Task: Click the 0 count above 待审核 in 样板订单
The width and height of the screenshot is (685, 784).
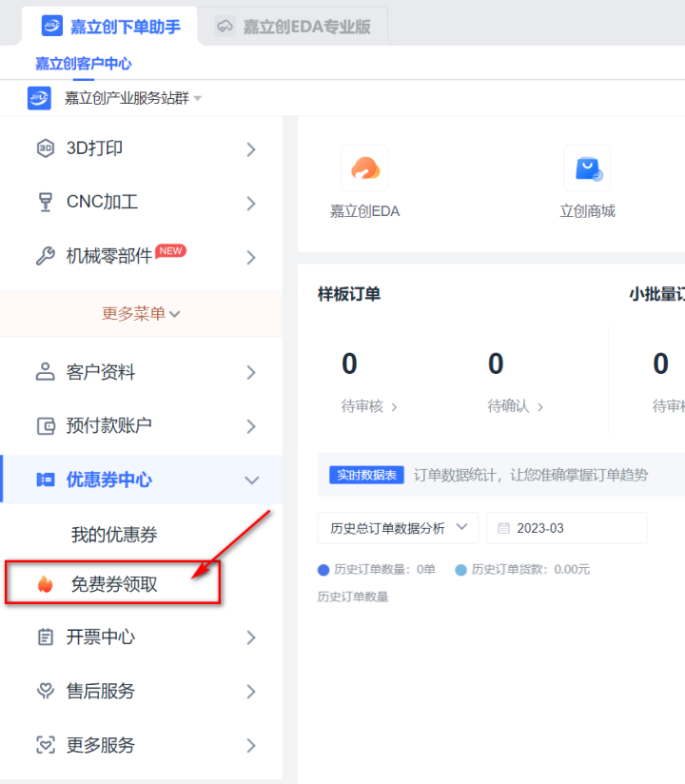Action: click(x=349, y=363)
